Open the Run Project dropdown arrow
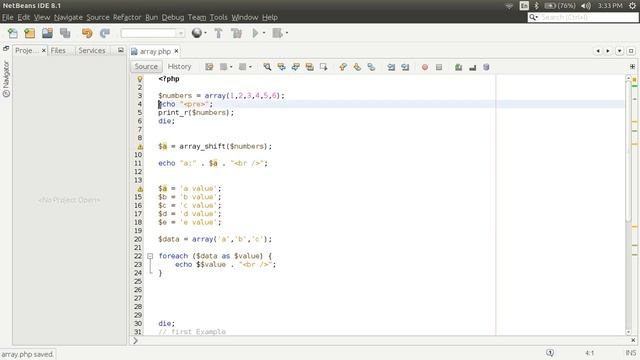The width and height of the screenshot is (640, 360). [264, 33]
